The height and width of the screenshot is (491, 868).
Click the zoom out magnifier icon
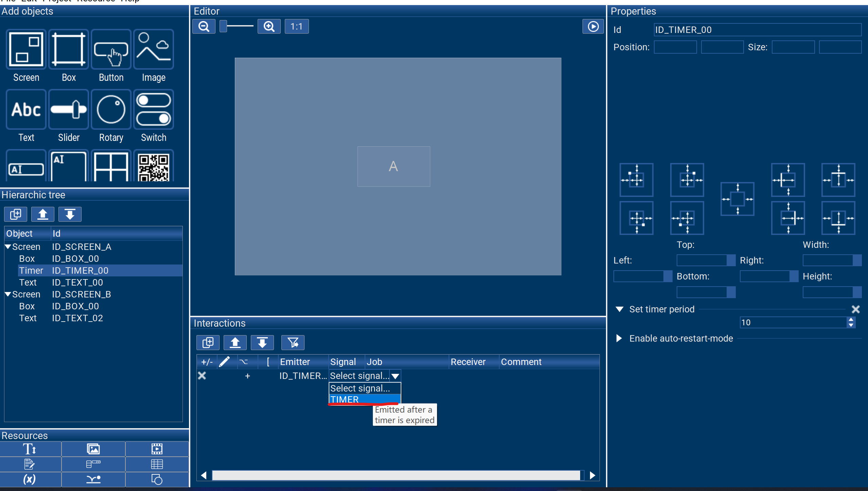204,26
